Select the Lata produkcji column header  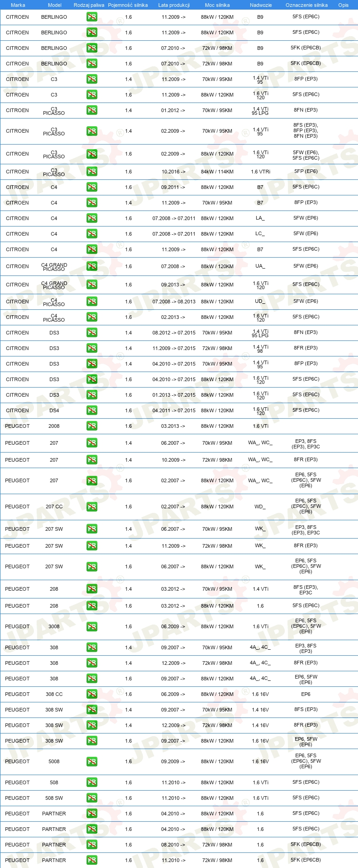tap(174, 5)
